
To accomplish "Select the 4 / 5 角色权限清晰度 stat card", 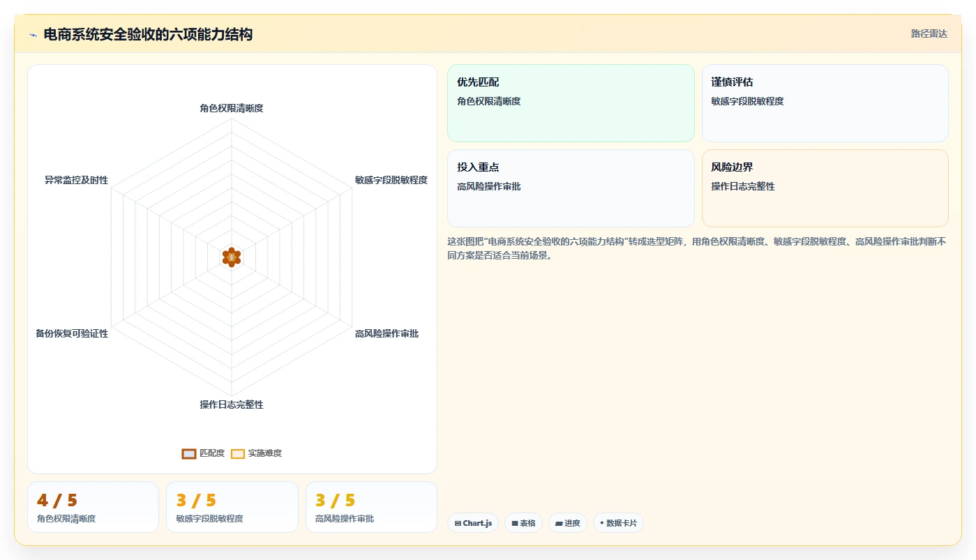I will pos(93,507).
